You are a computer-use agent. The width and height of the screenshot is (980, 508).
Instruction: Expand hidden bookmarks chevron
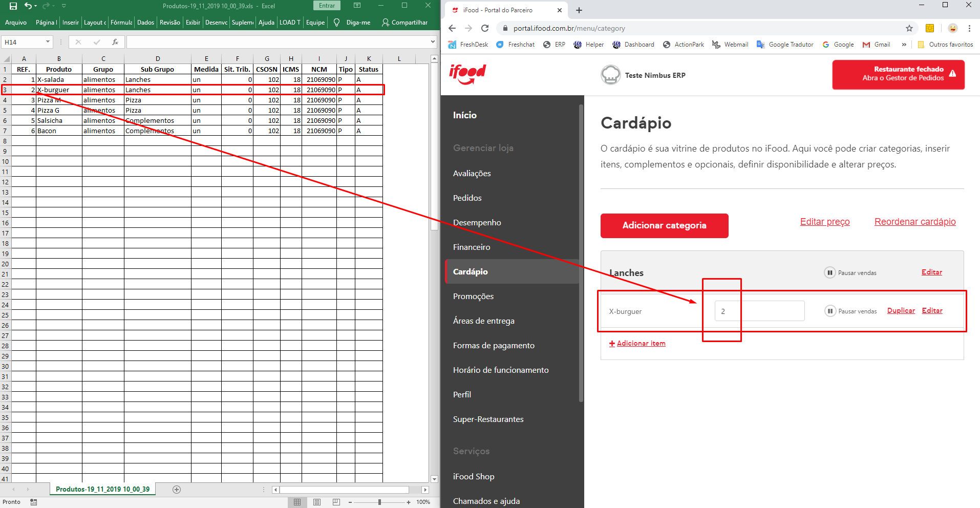pyautogui.click(x=904, y=45)
